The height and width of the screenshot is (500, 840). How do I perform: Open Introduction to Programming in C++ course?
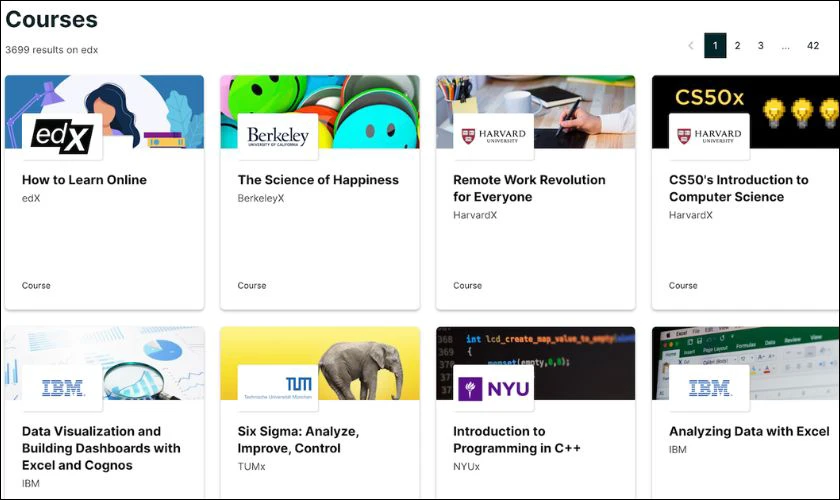coord(517,439)
